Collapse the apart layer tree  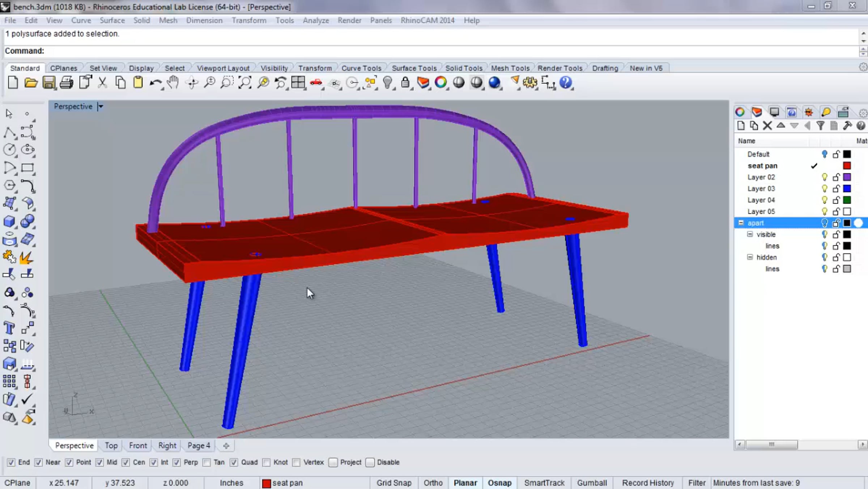741,223
